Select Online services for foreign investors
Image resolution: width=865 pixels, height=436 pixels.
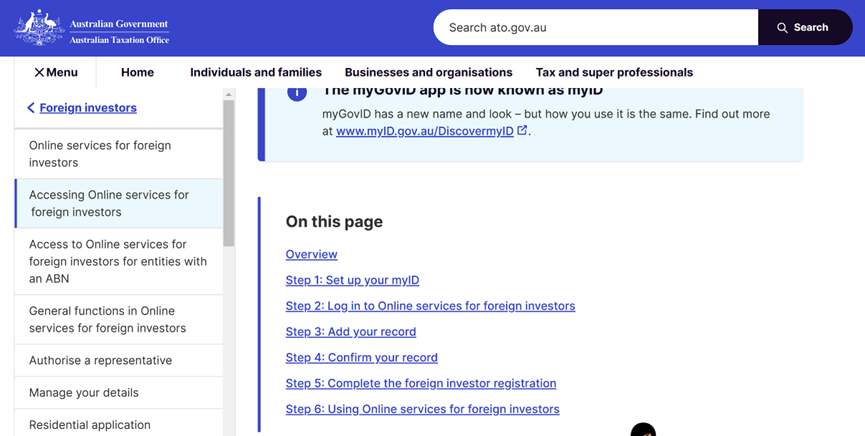click(119, 154)
